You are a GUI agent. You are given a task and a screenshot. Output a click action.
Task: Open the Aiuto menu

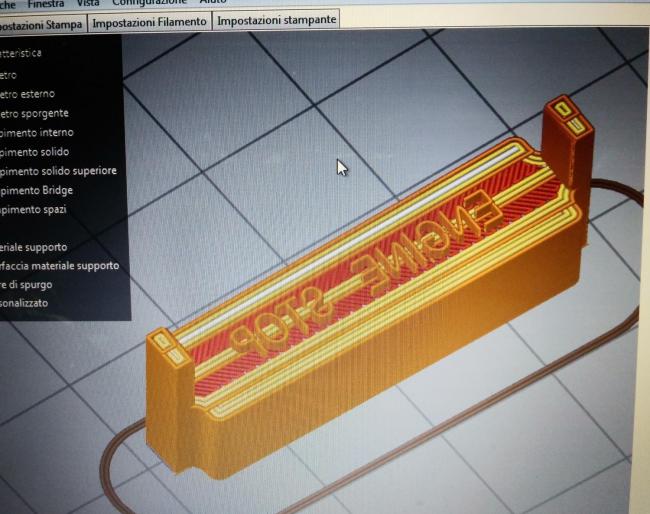pyautogui.click(x=213, y=2)
